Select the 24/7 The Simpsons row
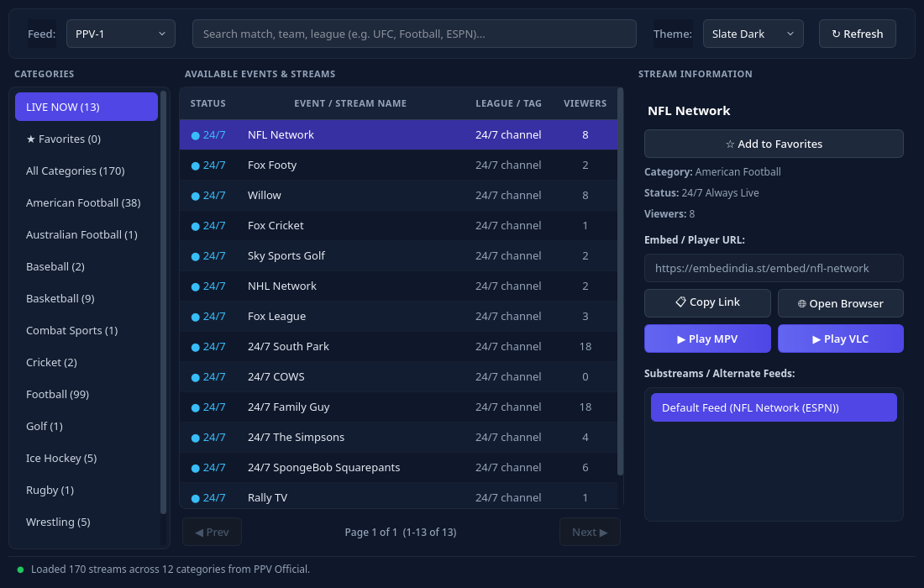The image size is (924, 588). (398, 437)
